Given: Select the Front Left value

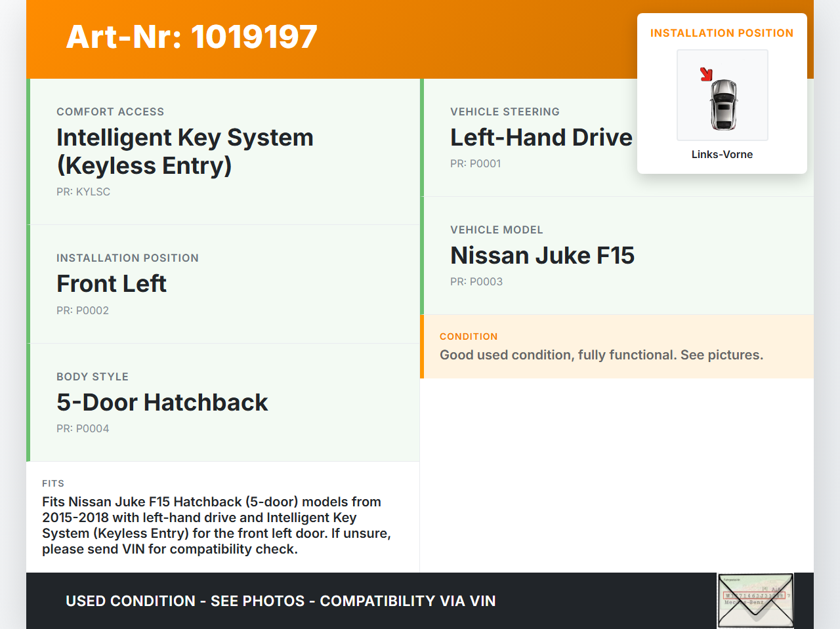Looking at the screenshot, I should (x=112, y=284).
